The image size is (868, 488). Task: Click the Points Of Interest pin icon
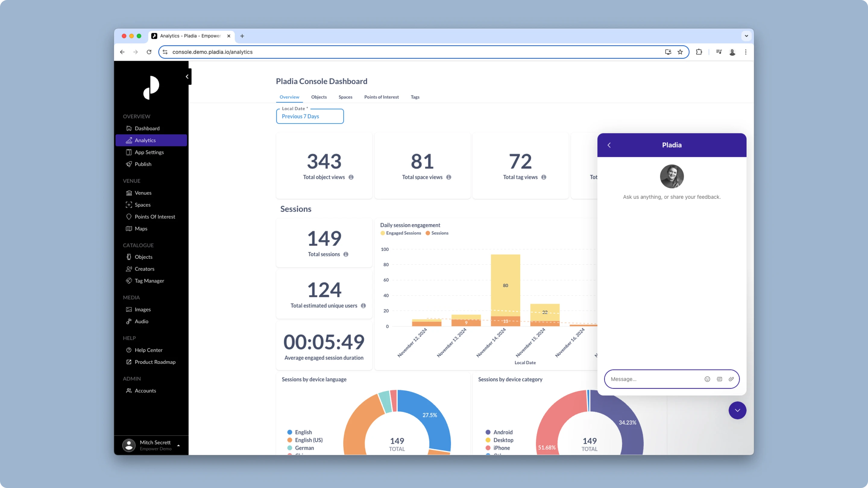click(x=129, y=217)
